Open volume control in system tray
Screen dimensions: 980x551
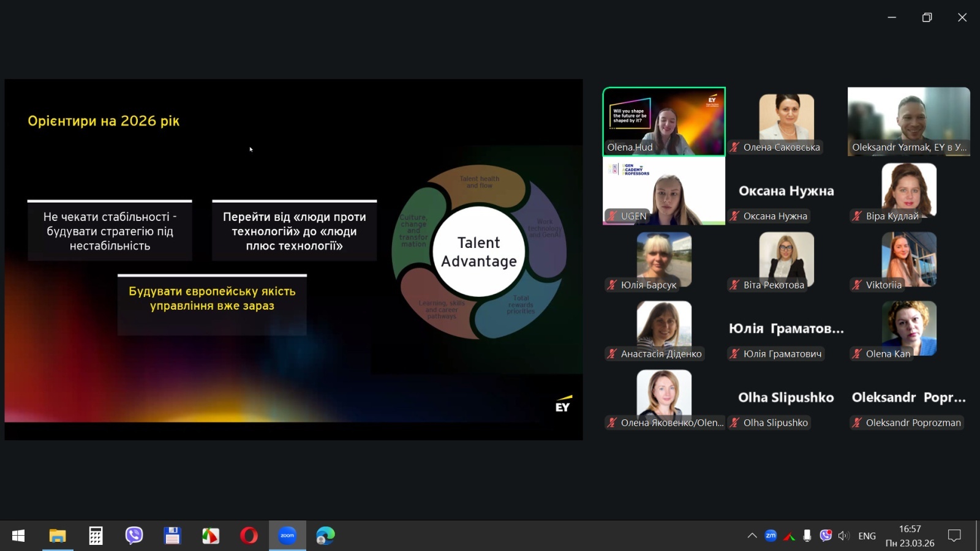pyautogui.click(x=843, y=536)
